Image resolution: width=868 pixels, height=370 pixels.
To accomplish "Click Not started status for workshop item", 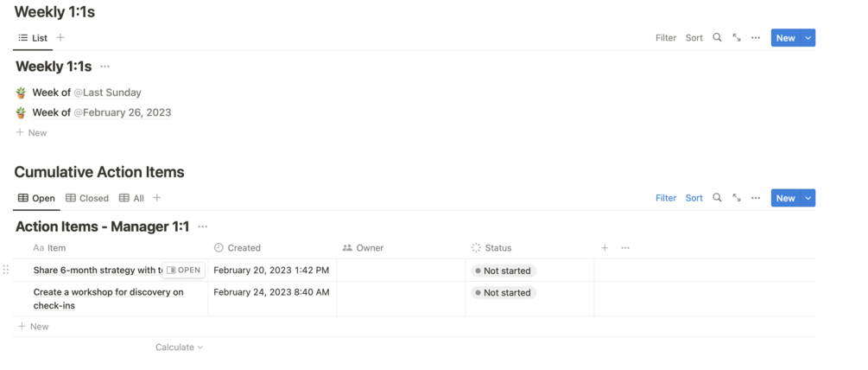I will 503,293.
